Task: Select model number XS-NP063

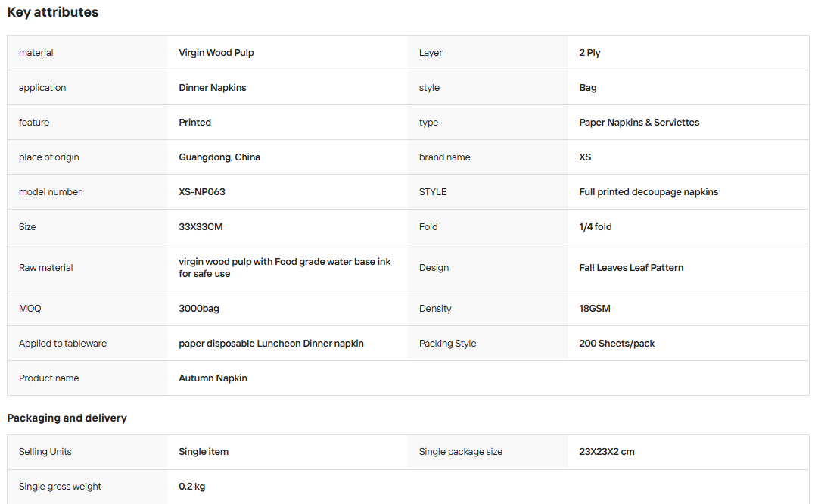Action: click(x=202, y=192)
